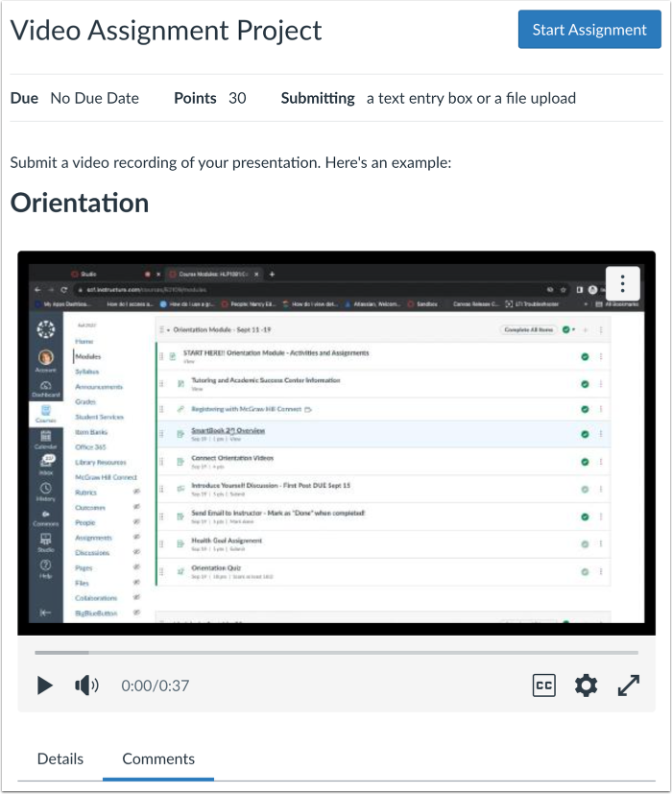Open the three-dot menu on the video
Screen dimensions: 672x794
pos(622,283)
